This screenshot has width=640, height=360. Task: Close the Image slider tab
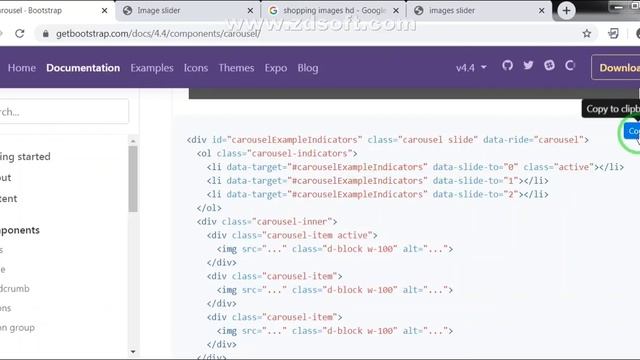pyautogui.click(x=251, y=11)
